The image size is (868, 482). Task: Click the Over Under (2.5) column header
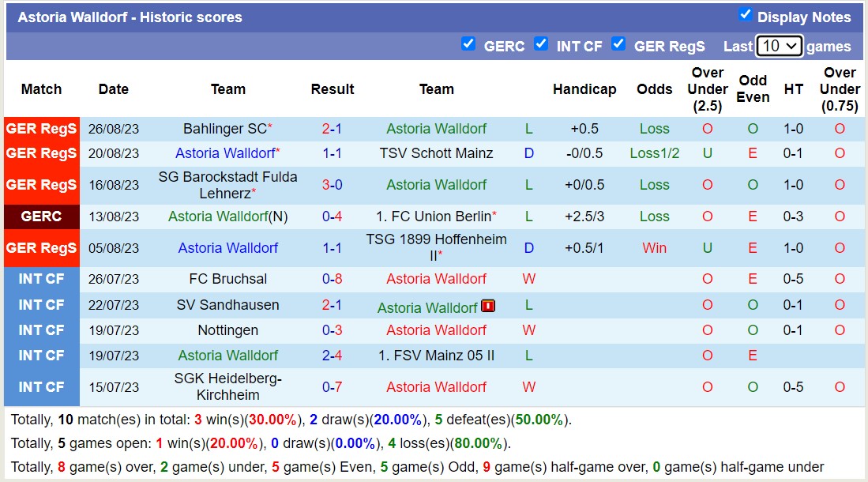point(707,89)
